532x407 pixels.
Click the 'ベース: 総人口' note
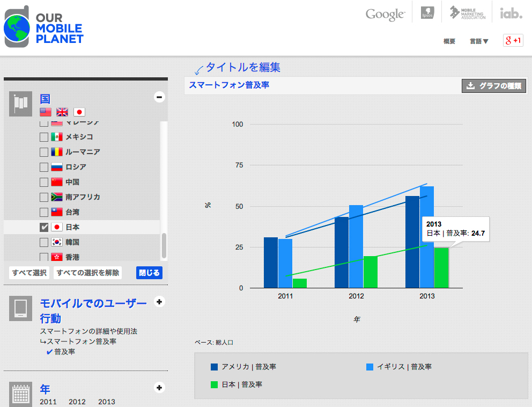point(214,343)
